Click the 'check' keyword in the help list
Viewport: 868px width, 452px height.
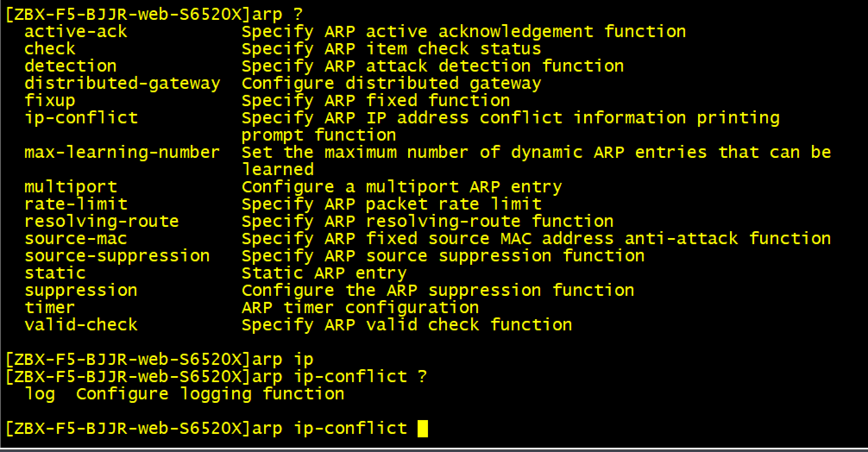click(50, 49)
